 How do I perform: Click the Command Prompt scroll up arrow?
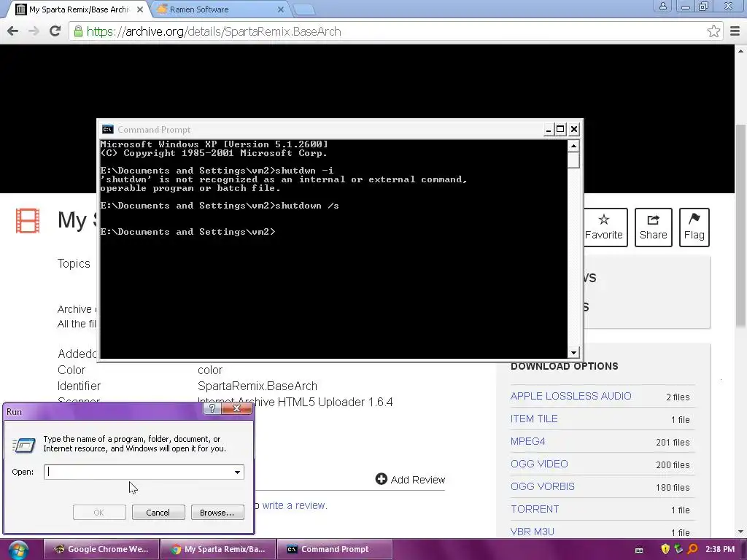pyautogui.click(x=573, y=146)
